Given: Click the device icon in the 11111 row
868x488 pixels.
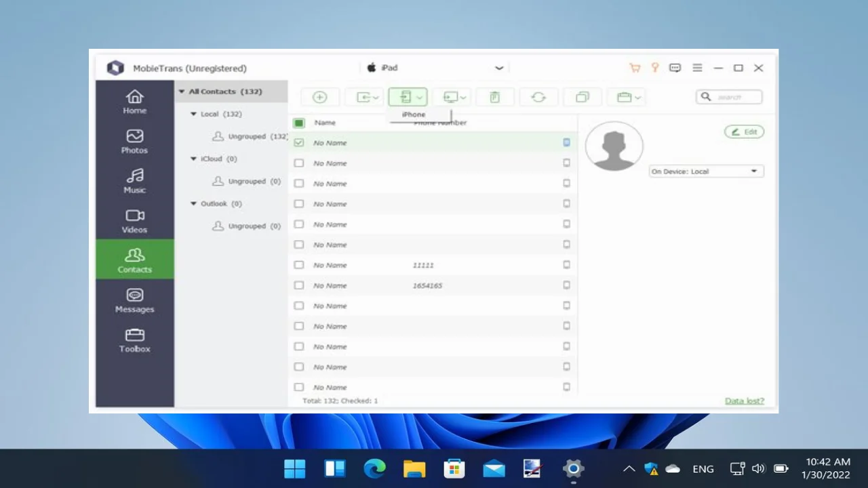Looking at the screenshot, I should [566, 265].
